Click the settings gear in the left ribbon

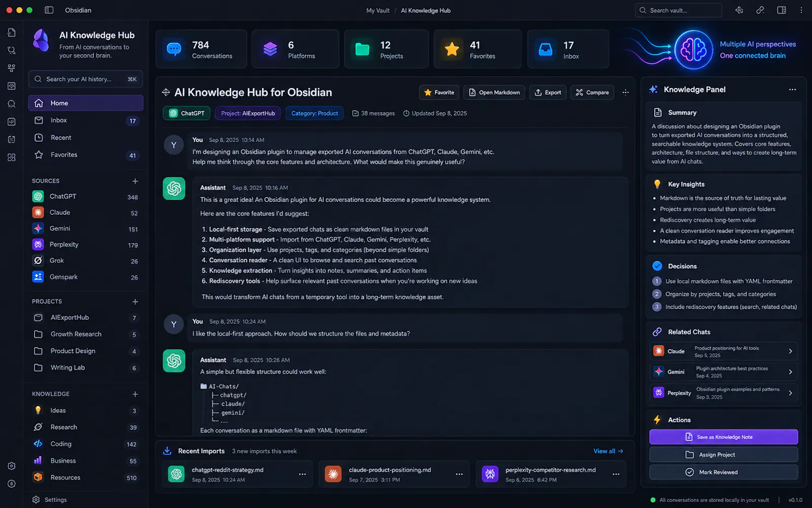(12, 466)
